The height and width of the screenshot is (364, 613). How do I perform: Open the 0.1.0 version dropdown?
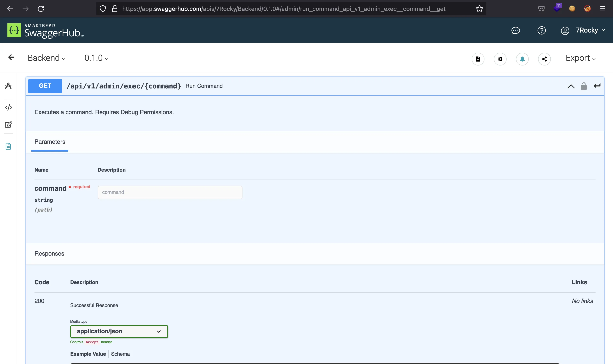coord(96,58)
